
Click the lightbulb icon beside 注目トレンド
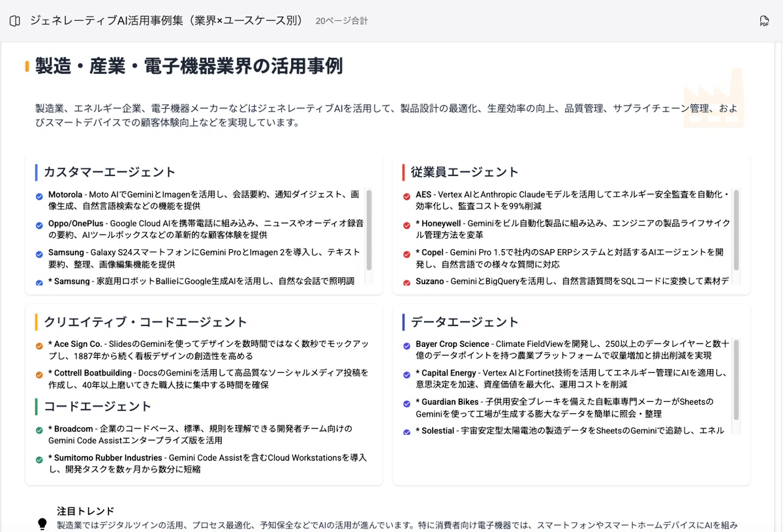click(42, 523)
